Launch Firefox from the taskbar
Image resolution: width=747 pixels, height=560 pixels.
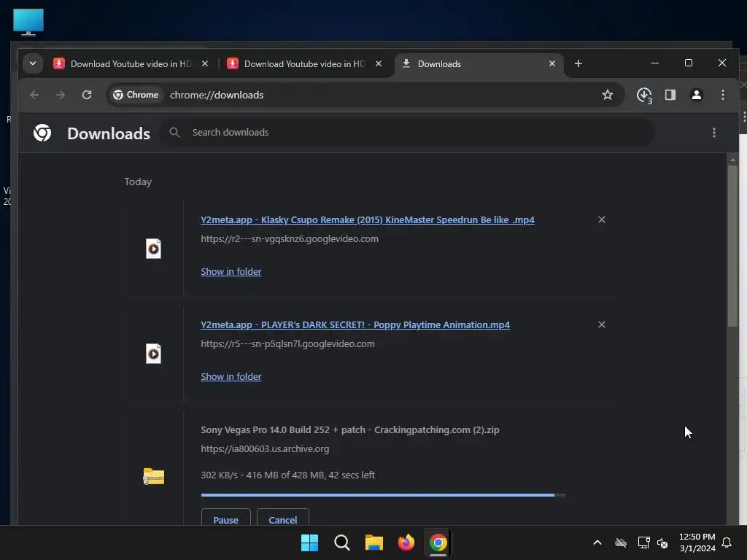[x=406, y=542]
